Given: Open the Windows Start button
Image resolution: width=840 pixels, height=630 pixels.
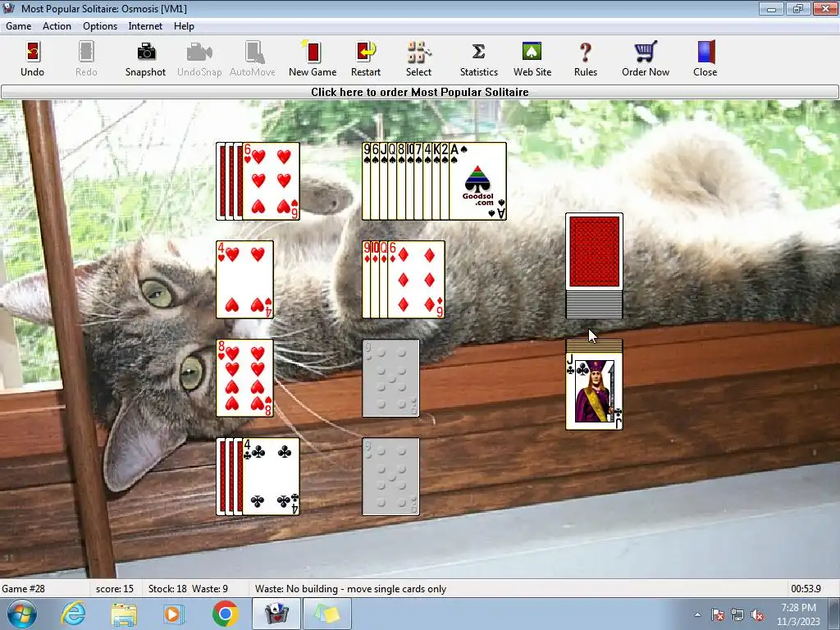Looking at the screenshot, I should tap(22, 614).
